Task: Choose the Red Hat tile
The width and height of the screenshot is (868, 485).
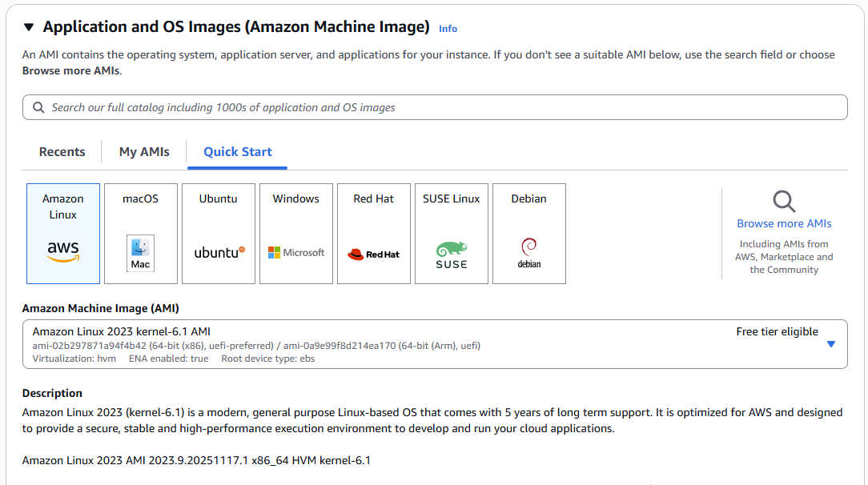Action: 374,234
